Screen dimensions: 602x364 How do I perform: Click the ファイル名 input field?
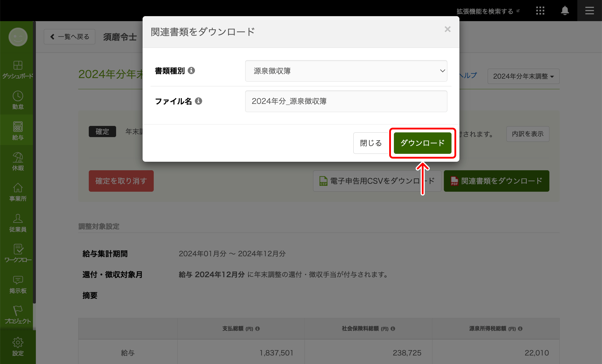coord(346,101)
